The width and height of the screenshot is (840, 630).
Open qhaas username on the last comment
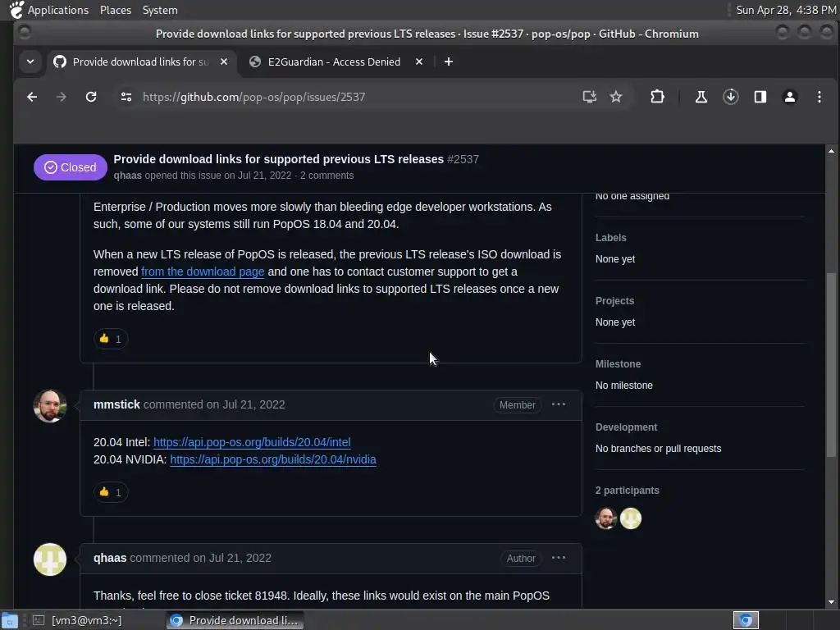point(110,558)
